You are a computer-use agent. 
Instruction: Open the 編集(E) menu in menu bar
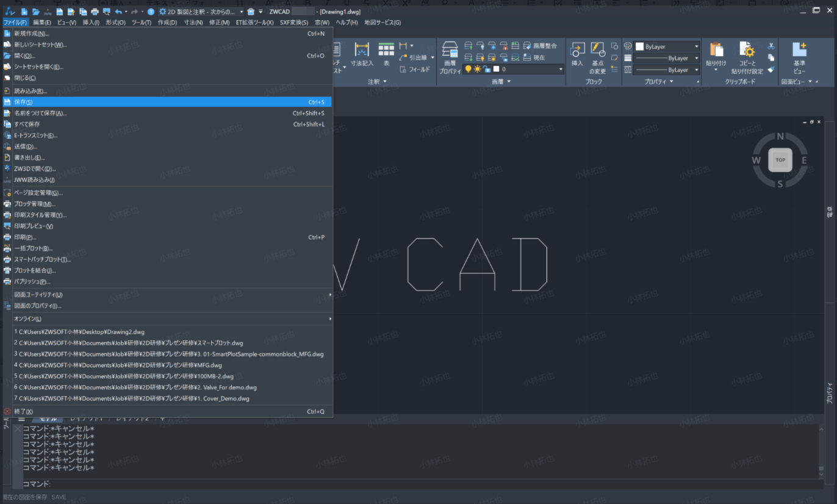coord(42,23)
